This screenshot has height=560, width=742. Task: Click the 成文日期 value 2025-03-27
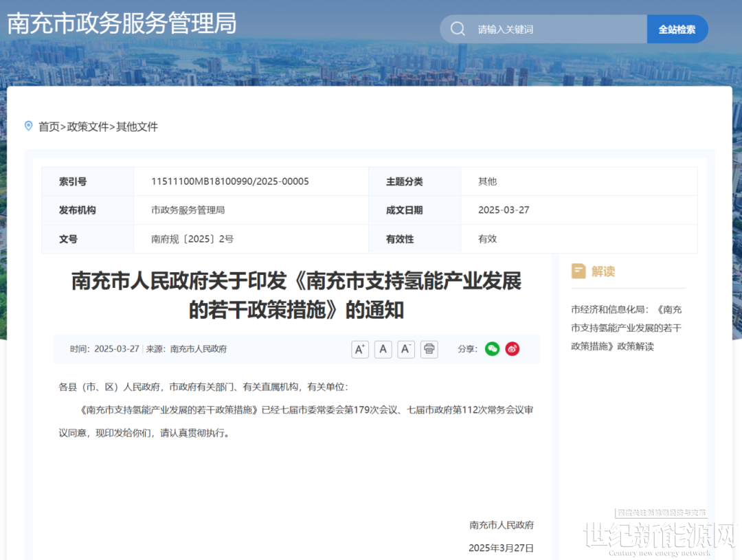tap(504, 210)
